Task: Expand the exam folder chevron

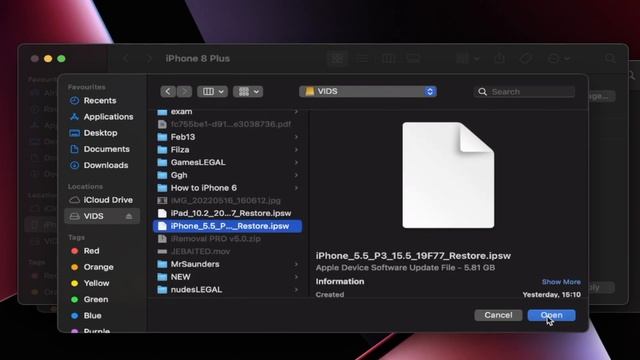Action: (296, 111)
